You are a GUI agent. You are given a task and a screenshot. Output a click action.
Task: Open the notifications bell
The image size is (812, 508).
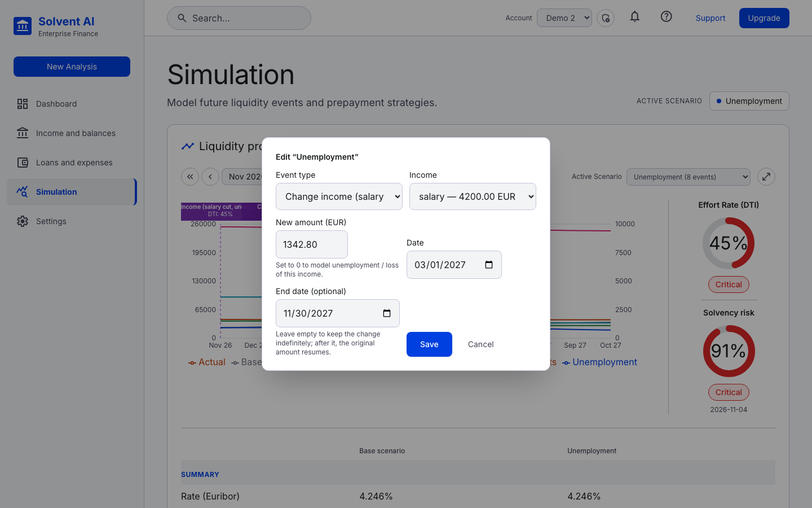coord(635,17)
